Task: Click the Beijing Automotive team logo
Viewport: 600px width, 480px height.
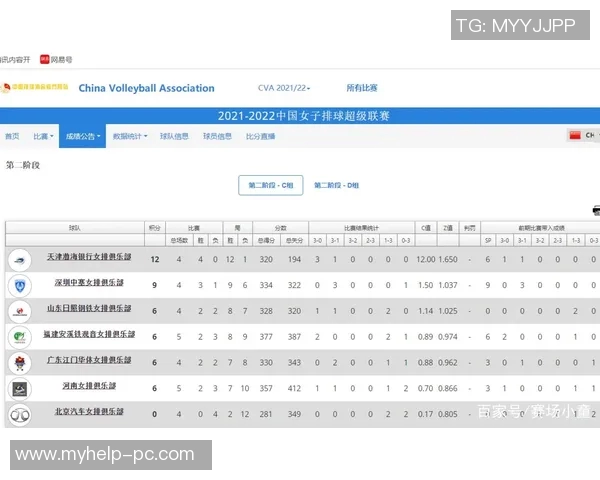Action: pos(20,415)
